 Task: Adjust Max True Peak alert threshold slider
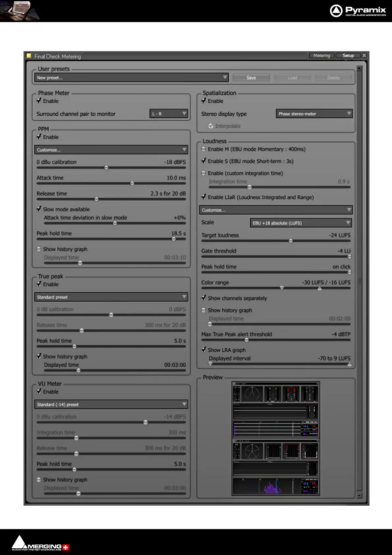pyautogui.click(x=246, y=340)
